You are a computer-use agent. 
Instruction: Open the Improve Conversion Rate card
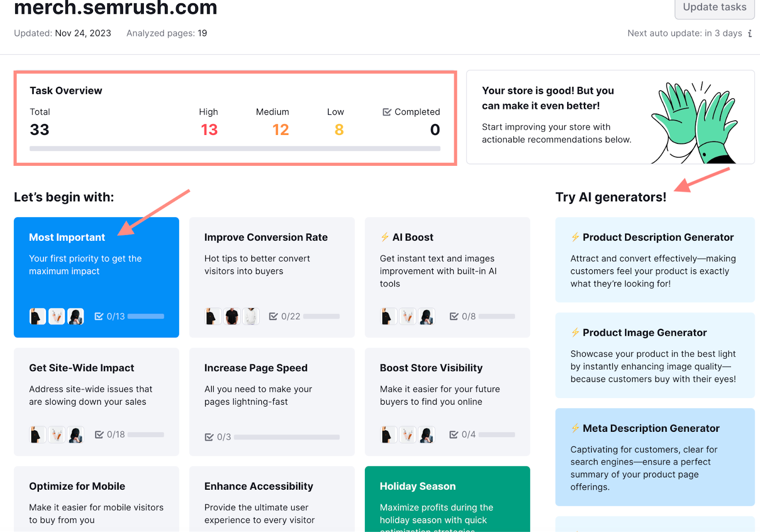[x=272, y=277]
